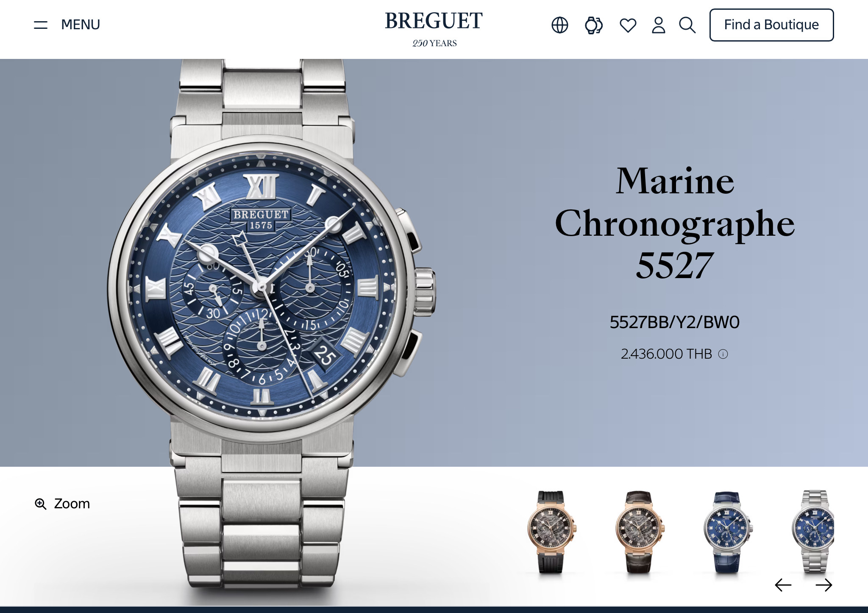
Task: Click the zoom magnifier icon
Action: tap(41, 504)
